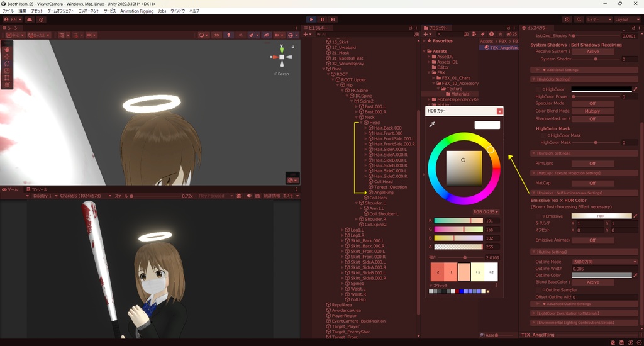Collapse the Head node in the hierarchy
Screen dimensions: 644x346
[361, 123]
